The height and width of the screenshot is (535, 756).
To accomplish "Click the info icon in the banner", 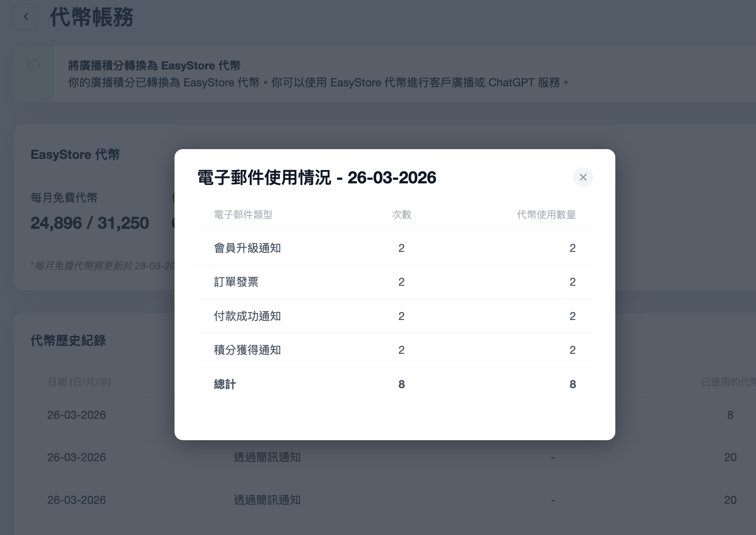I will coord(34,65).
